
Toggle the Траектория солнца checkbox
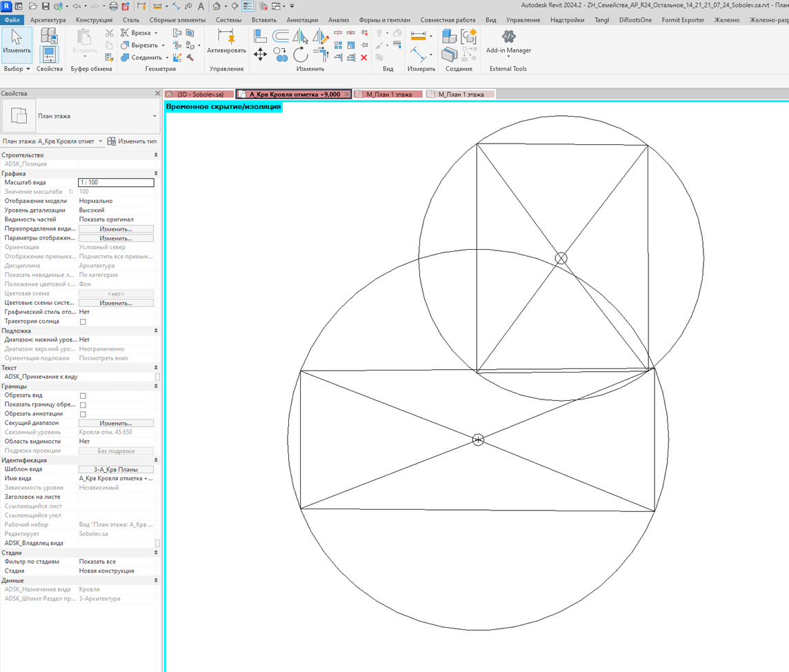coord(83,322)
